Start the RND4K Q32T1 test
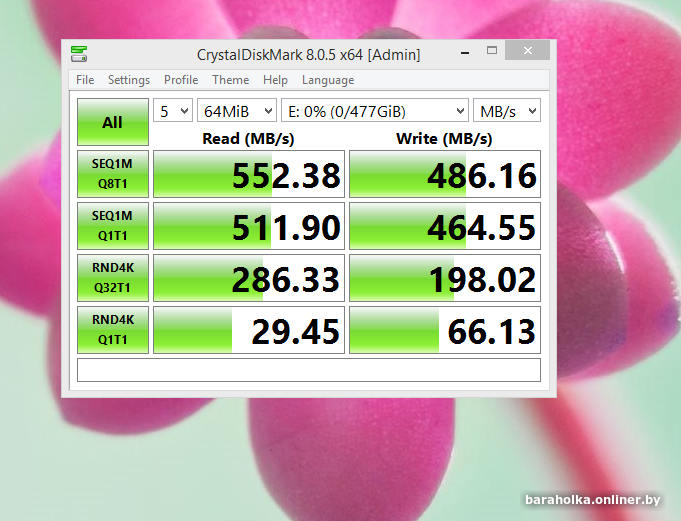 [113, 278]
